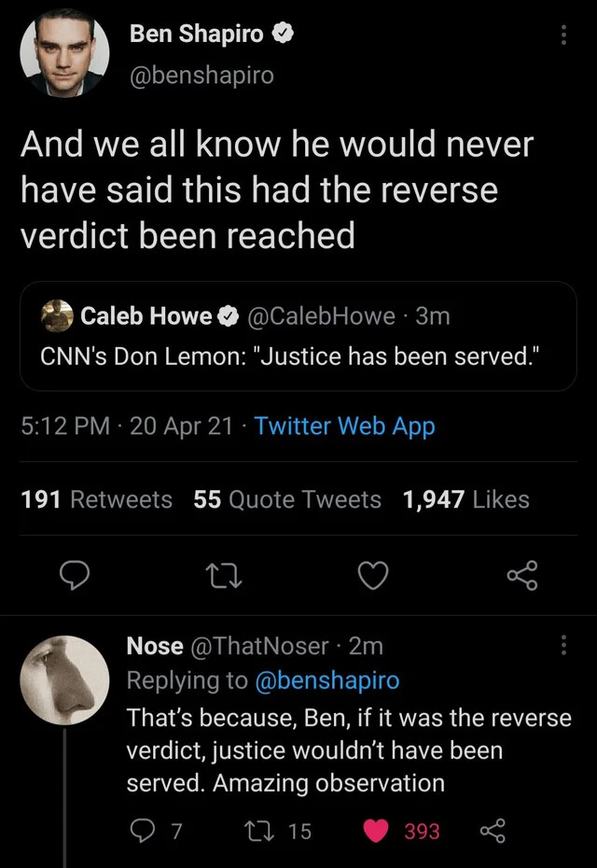Viewport: 597px width, 868px height.
Task: Click the Twitter Web App link
Action: 344,427
